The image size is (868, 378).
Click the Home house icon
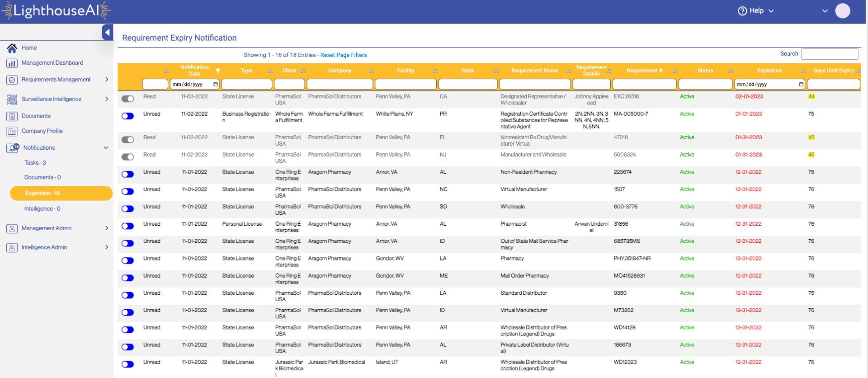[x=12, y=47]
